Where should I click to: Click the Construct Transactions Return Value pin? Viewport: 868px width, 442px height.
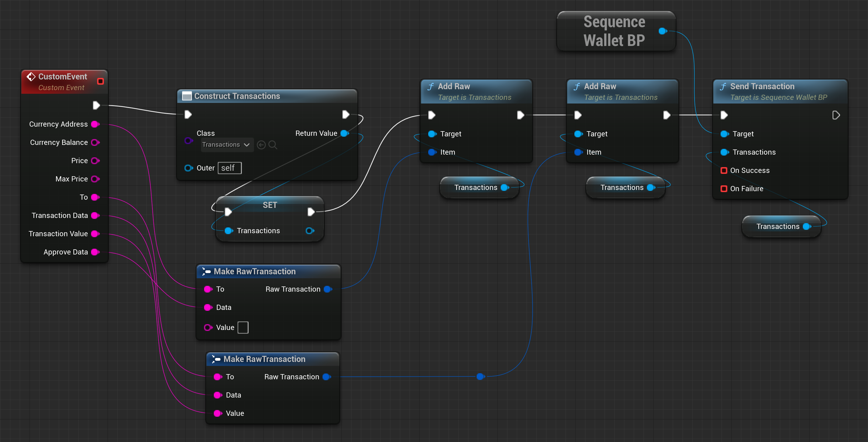point(344,133)
